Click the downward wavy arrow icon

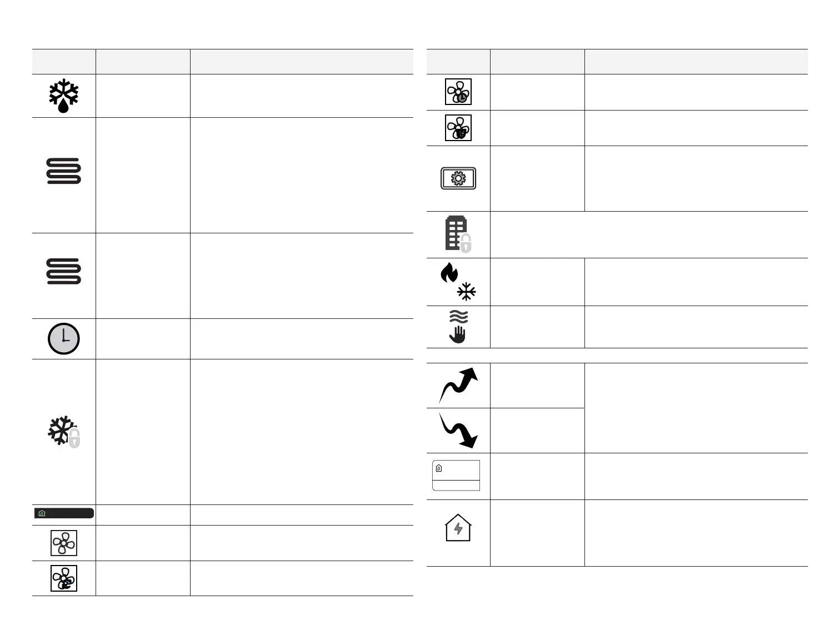458,430
